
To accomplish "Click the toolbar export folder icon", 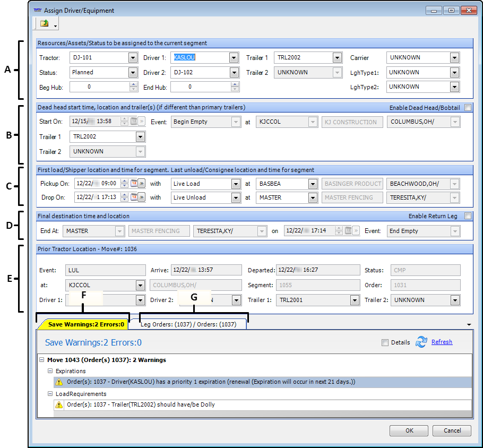I will [45, 23].
